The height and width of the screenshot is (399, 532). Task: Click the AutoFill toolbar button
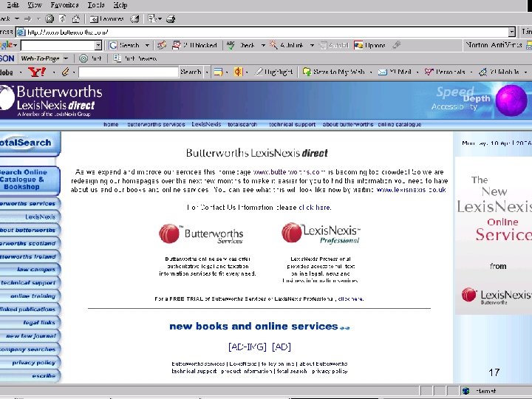click(x=335, y=45)
